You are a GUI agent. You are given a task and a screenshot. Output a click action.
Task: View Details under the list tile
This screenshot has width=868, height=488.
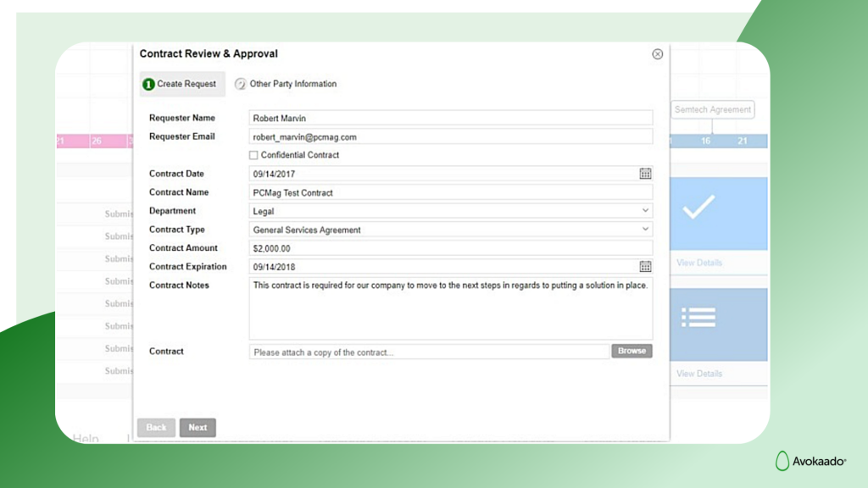coord(698,373)
